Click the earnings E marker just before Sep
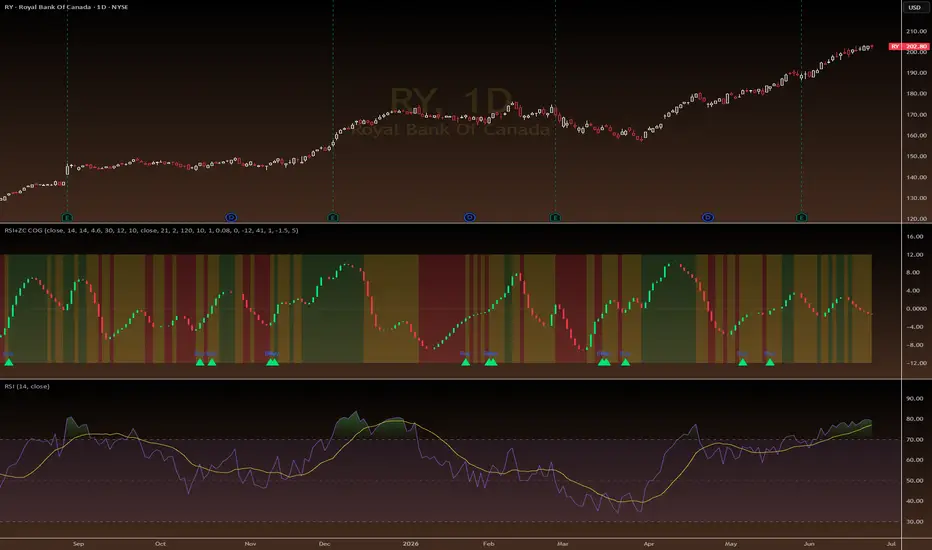The image size is (932, 550). (x=67, y=218)
